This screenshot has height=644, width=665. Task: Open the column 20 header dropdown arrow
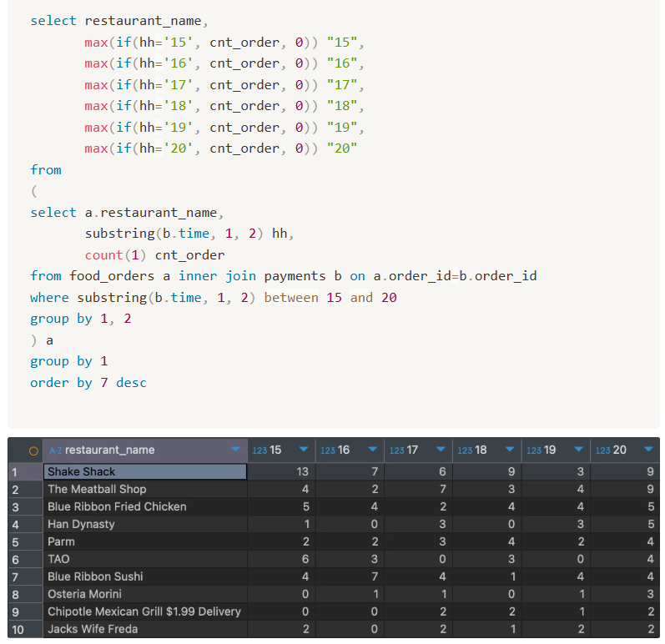(648, 450)
